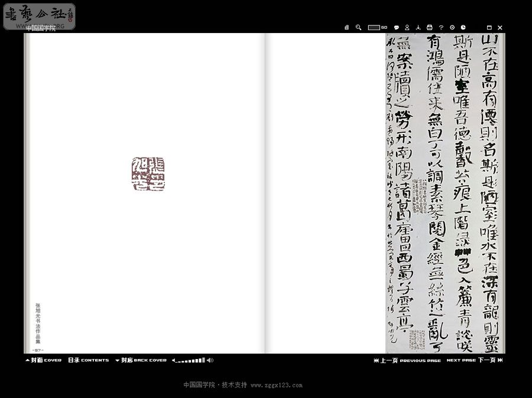This screenshot has width=532, height=398.
Task: Jump to the front Cover
Action: [x=43, y=360]
